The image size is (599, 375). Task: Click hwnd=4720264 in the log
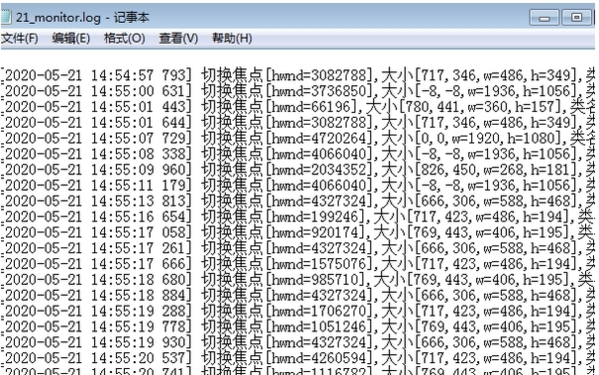[x=320, y=138]
